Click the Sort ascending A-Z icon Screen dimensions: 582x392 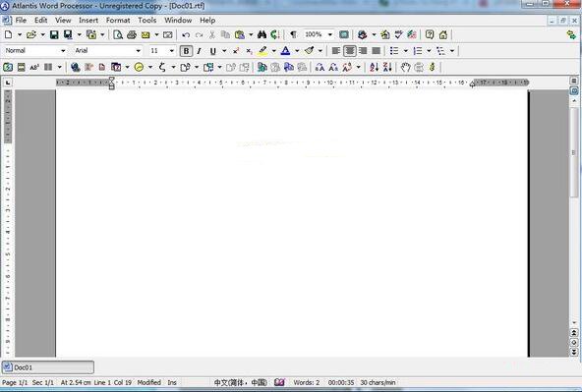tap(374, 67)
